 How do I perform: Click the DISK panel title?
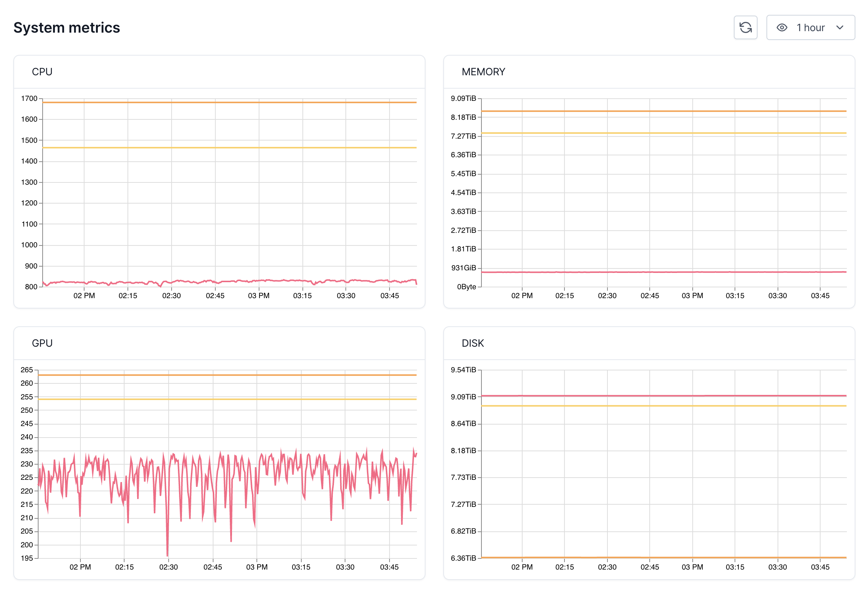(472, 343)
